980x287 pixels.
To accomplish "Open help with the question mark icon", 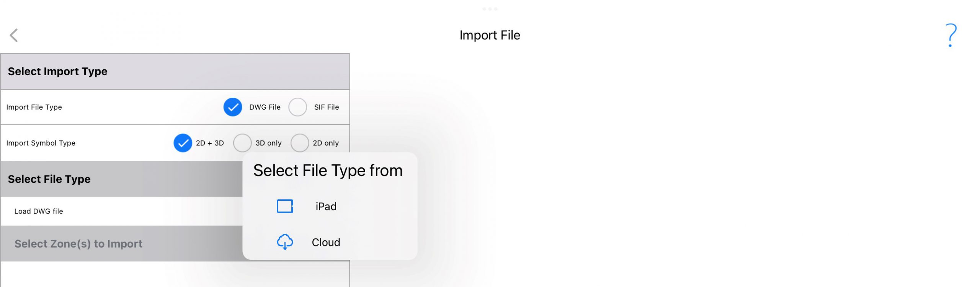I will coord(951,35).
